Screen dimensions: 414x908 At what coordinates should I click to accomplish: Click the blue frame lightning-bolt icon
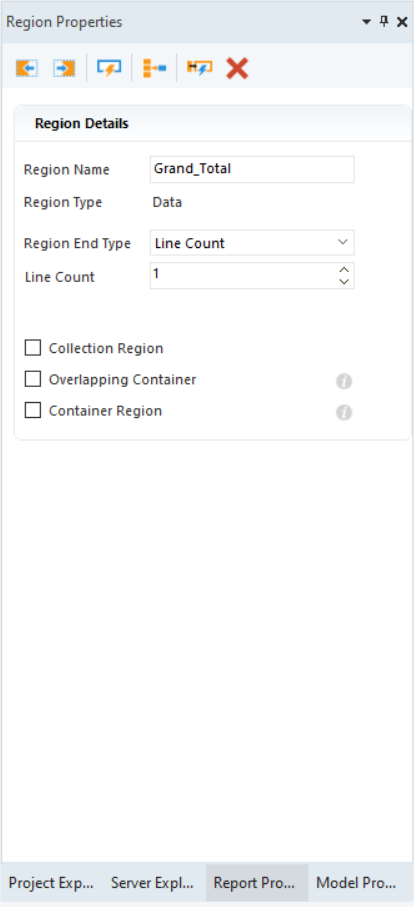pos(109,68)
